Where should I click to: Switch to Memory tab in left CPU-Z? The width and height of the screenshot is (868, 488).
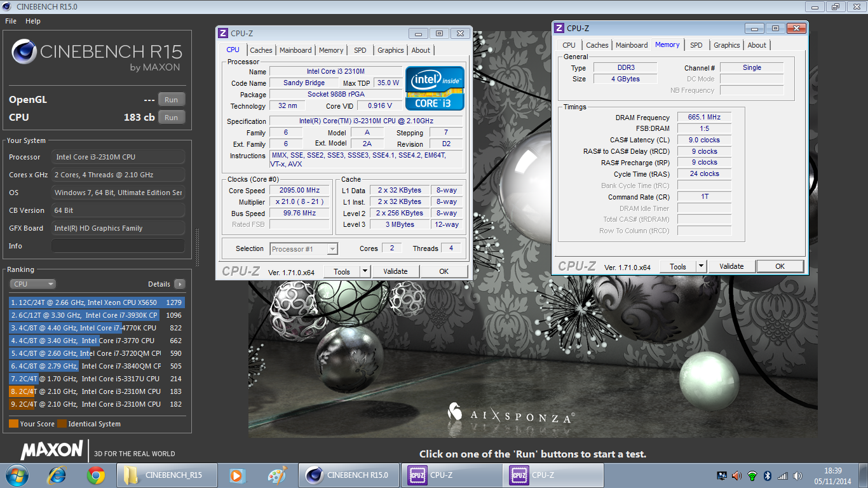(x=331, y=50)
